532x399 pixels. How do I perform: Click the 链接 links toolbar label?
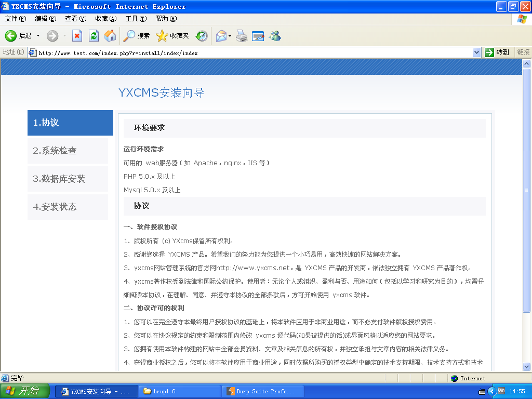tap(523, 52)
